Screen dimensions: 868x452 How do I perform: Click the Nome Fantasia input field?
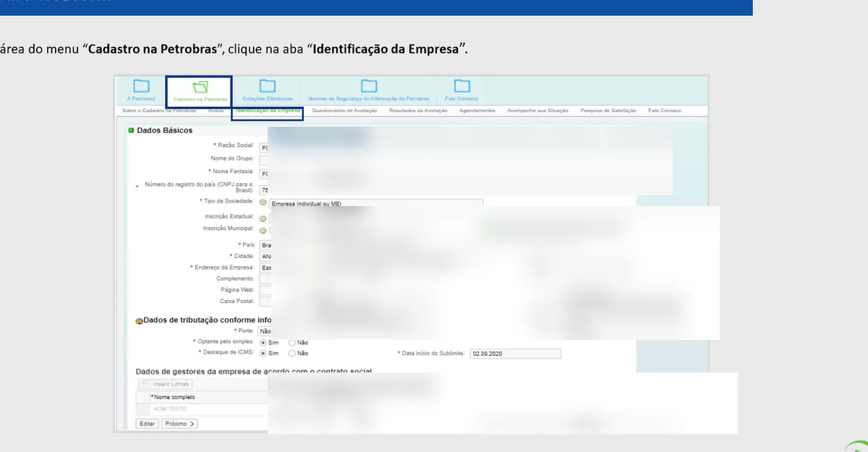point(264,174)
